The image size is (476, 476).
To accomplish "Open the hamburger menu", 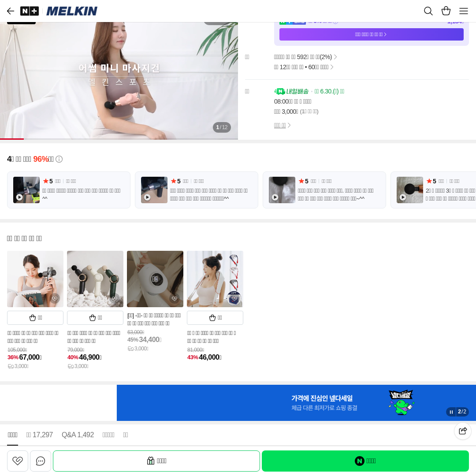I will [463, 11].
